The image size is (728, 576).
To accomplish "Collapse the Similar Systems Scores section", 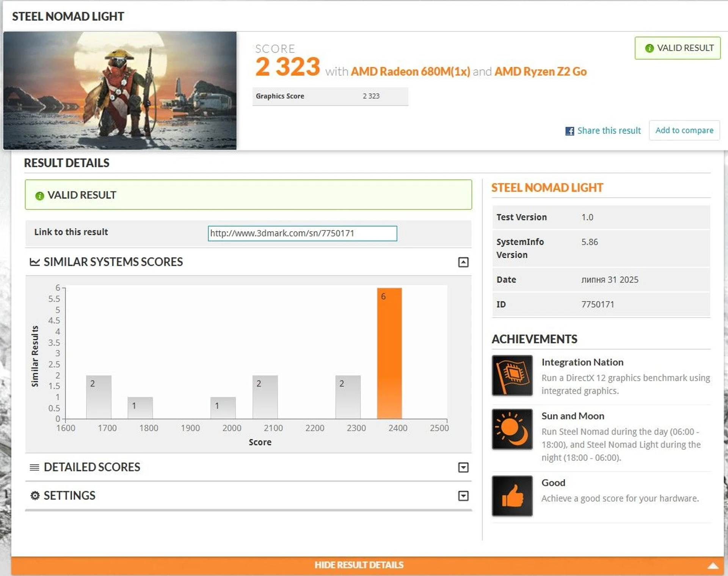I will click(x=463, y=262).
